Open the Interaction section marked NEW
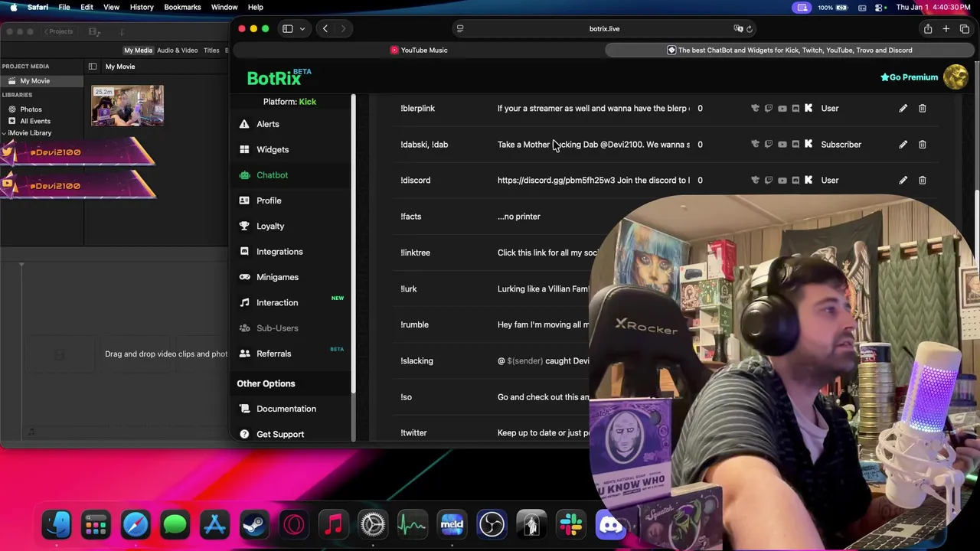980x551 pixels. (277, 302)
